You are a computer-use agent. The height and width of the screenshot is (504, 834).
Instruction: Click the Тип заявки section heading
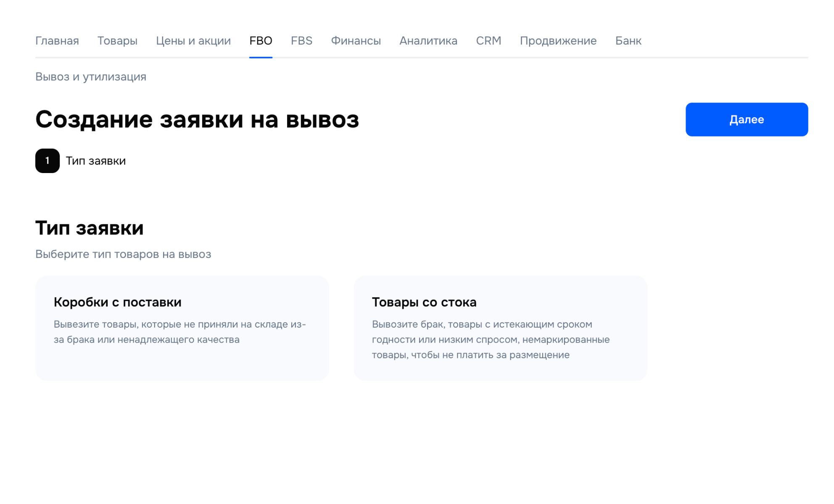[89, 228]
